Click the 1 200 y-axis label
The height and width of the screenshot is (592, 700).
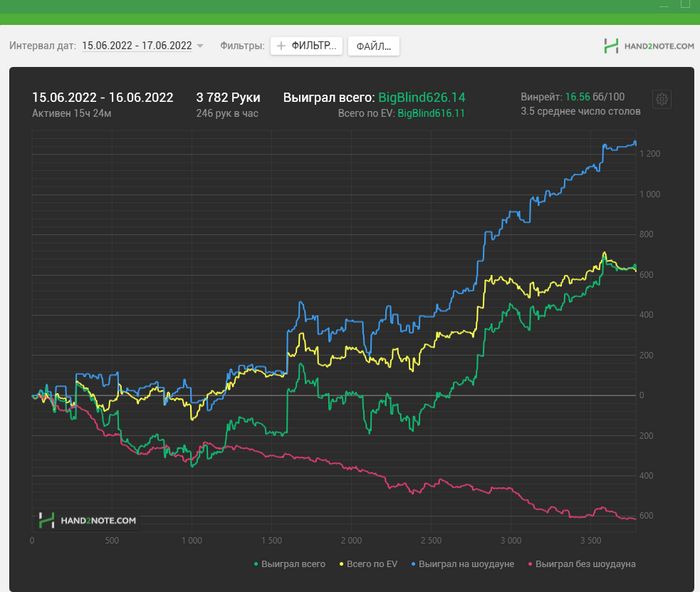[x=650, y=154]
